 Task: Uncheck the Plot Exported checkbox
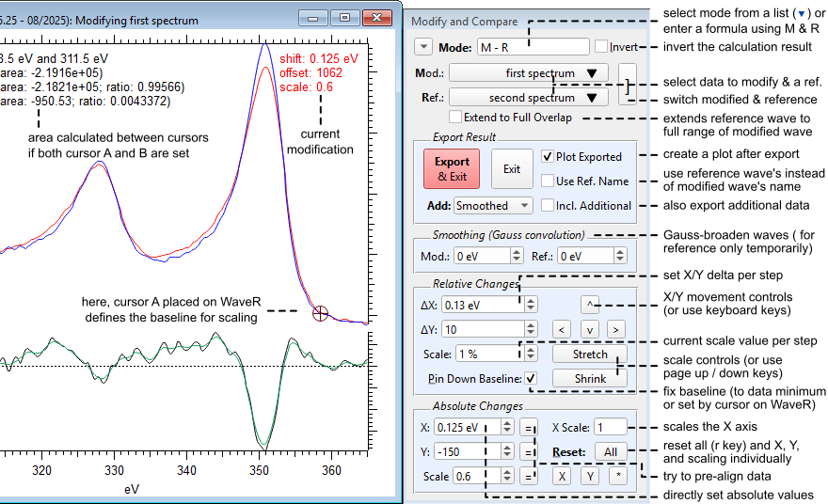coord(549,157)
